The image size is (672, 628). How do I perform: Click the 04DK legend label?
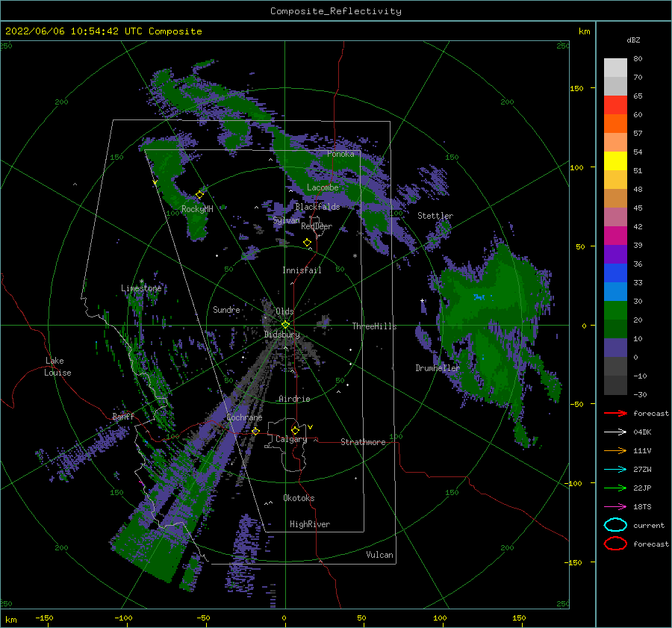pos(642,432)
